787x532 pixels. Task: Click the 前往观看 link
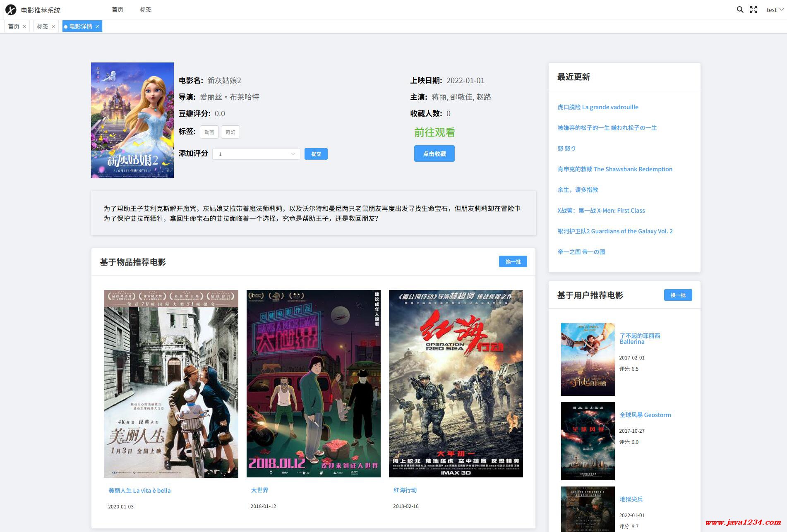click(434, 132)
